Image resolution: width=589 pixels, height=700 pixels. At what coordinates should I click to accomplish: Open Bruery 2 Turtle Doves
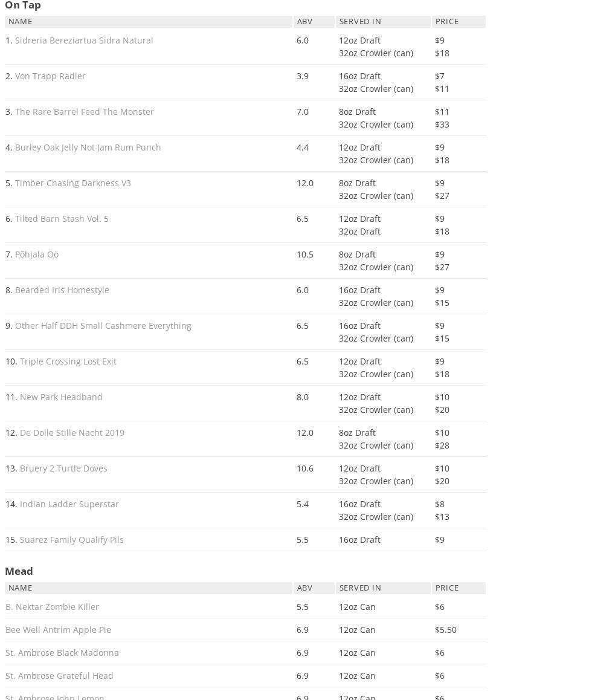coord(63,468)
